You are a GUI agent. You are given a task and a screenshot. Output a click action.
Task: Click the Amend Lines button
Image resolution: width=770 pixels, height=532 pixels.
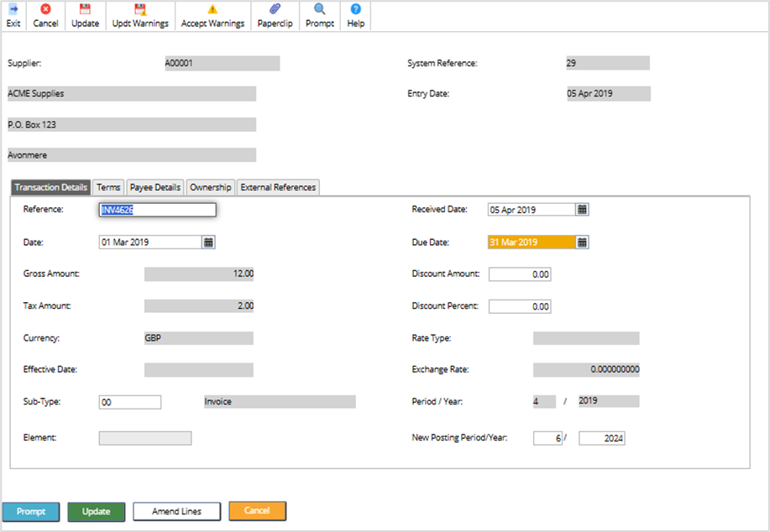click(x=177, y=511)
